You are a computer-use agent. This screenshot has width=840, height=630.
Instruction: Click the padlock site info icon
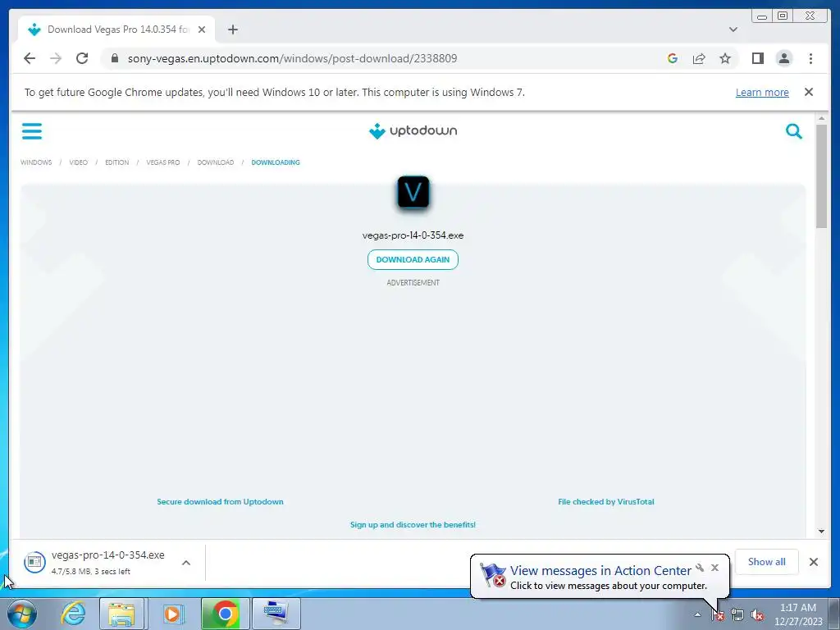[x=115, y=58]
